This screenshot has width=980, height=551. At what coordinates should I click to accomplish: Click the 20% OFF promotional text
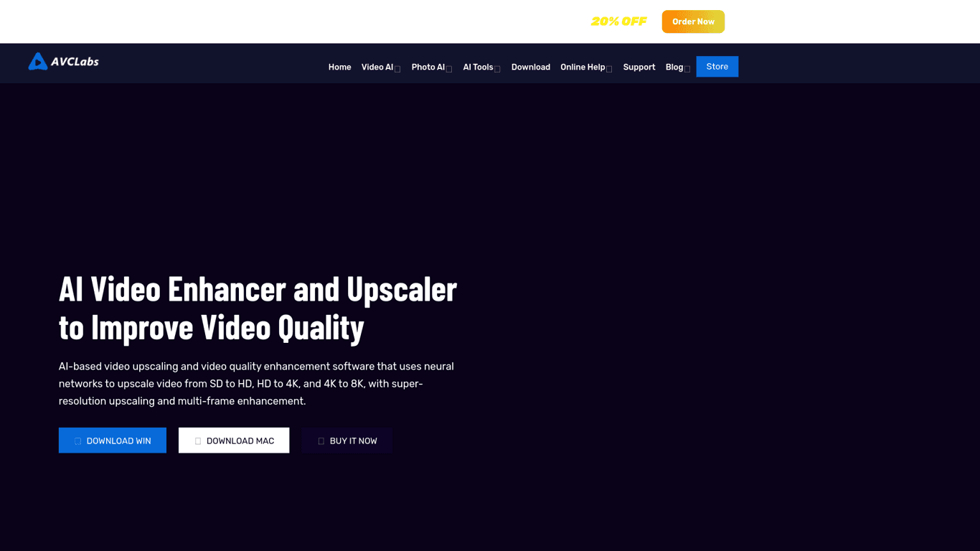click(x=619, y=22)
